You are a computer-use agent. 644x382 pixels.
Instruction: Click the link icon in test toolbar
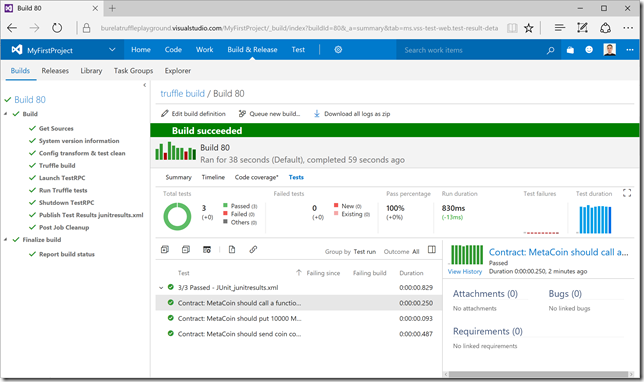[253, 249]
